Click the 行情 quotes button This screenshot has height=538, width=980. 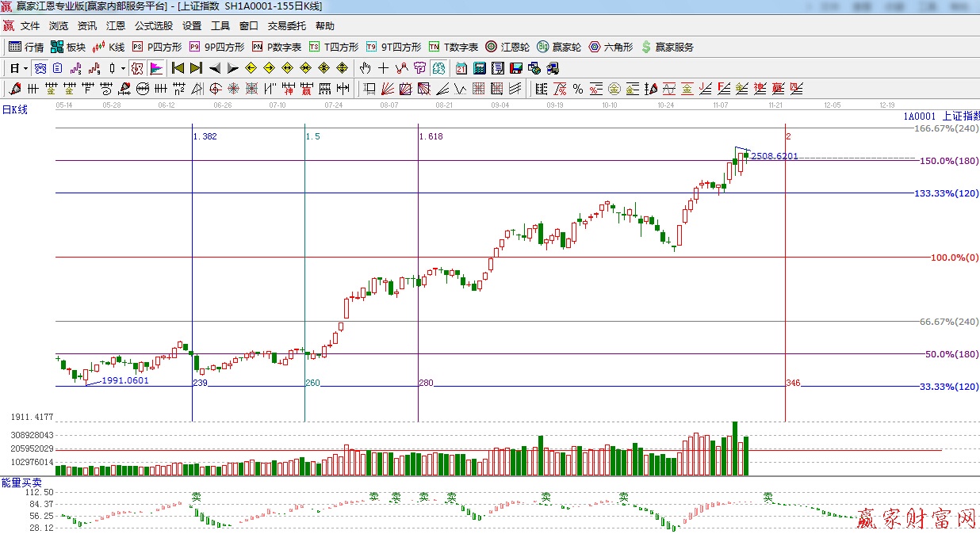(26, 47)
